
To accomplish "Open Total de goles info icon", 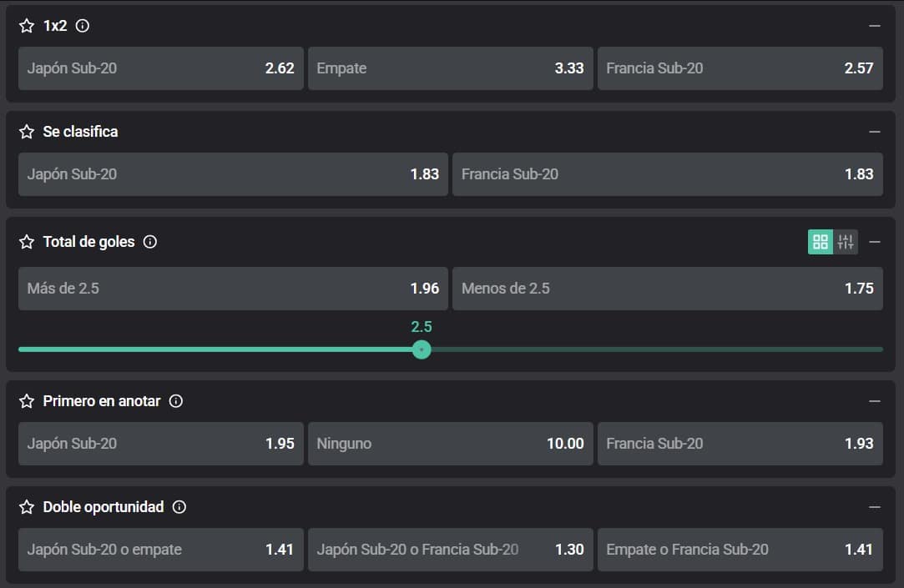I will point(150,242).
